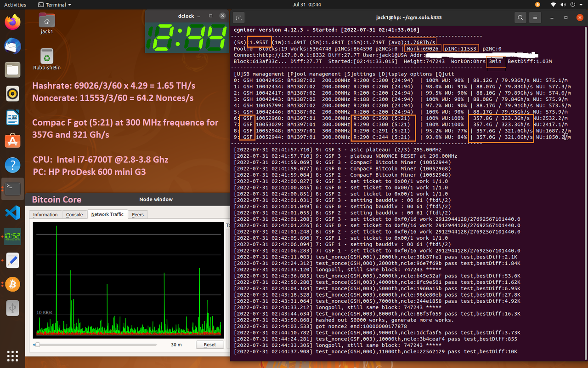Image resolution: width=588 pixels, height=368 pixels.
Task: Open Rhythmbox music player in dock
Action: point(12,94)
